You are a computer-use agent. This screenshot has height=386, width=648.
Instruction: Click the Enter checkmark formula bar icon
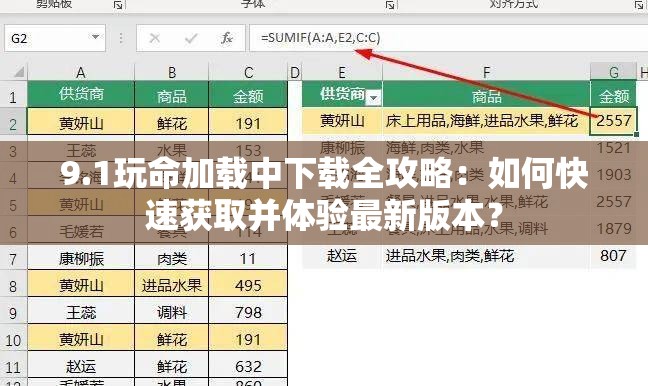tap(191, 38)
